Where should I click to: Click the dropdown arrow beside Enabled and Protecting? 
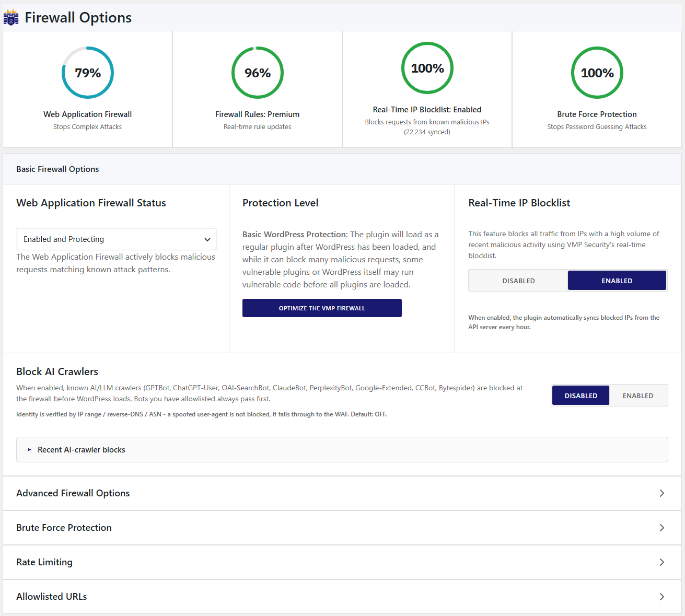tap(207, 240)
